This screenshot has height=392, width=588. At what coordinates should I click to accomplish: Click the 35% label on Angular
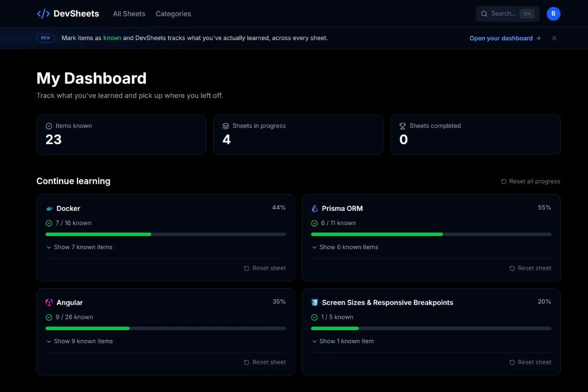point(279,302)
